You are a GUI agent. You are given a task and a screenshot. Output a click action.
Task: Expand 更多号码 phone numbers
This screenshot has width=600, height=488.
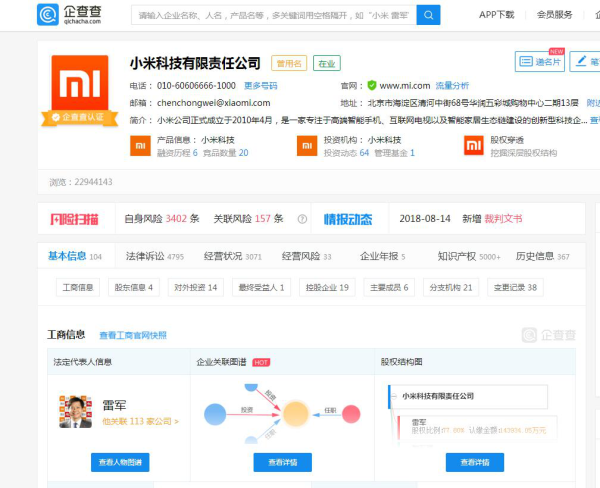(261, 86)
